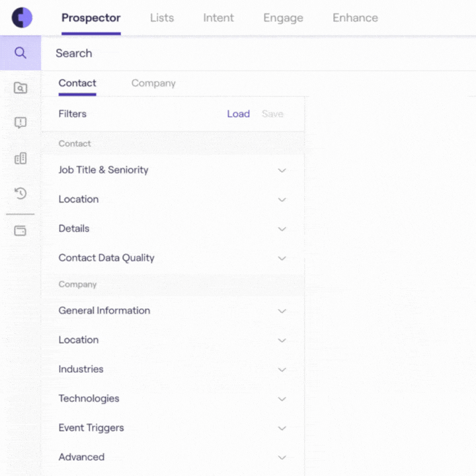Switch to the Prospector tab
Viewport: 476px width, 476px height.
coord(91,18)
